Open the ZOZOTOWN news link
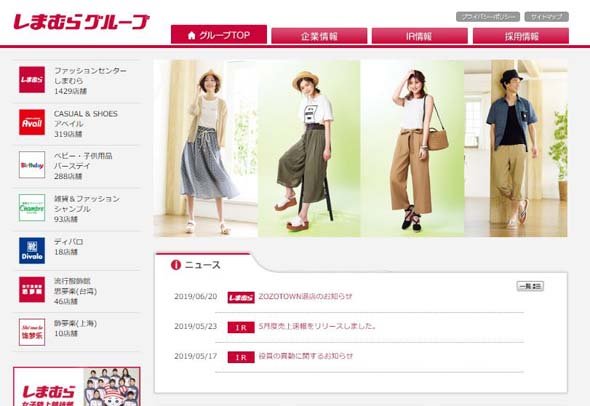Image resolution: width=590 pixels, height=406 pixels. coord(305,297)
